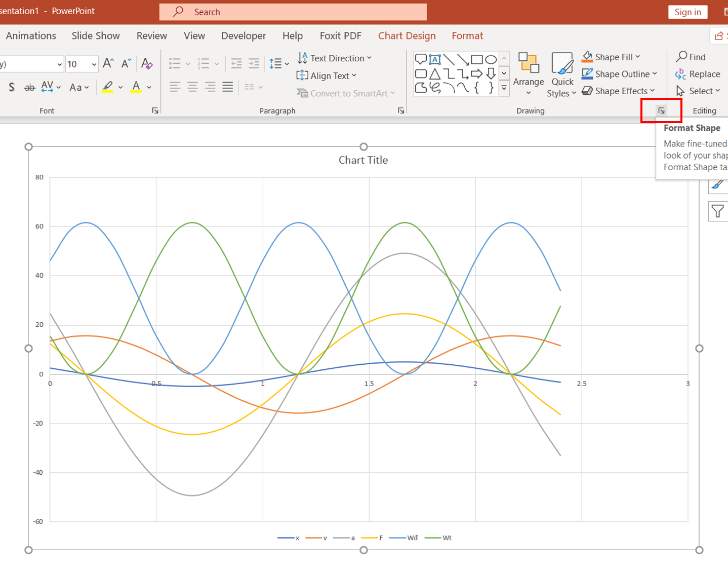Screen dimensions: 728x570
Task: Switch to the Animations tab
Action: point(31,36)
